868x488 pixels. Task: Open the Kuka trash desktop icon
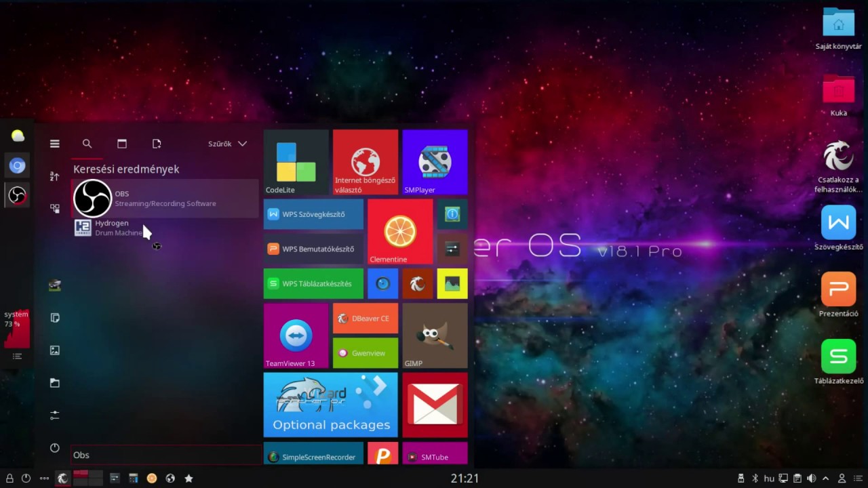click(x=839, y=96)
